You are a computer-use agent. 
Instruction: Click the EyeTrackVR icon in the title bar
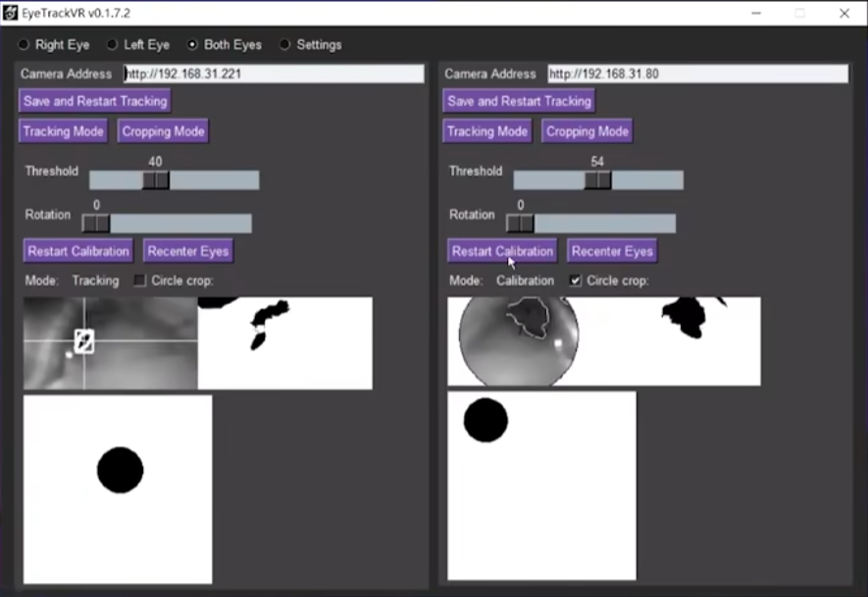pyautogui.click(x=10, y=12)
